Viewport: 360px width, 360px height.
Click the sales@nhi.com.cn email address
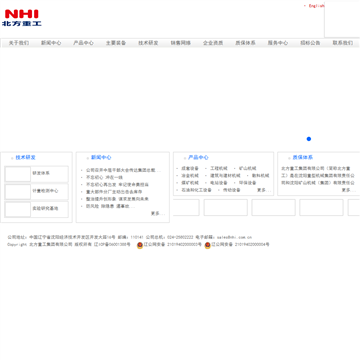point(234,237)
